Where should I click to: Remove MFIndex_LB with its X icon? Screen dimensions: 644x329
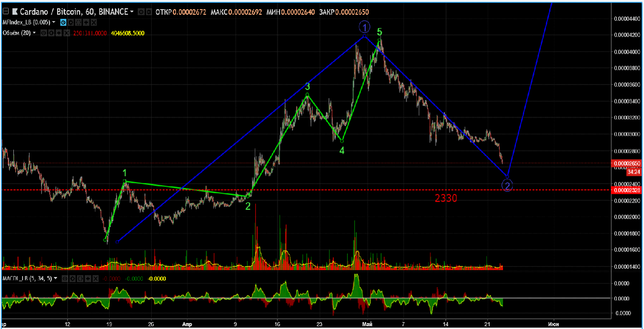pyautogui.click(x=94, y=22)
